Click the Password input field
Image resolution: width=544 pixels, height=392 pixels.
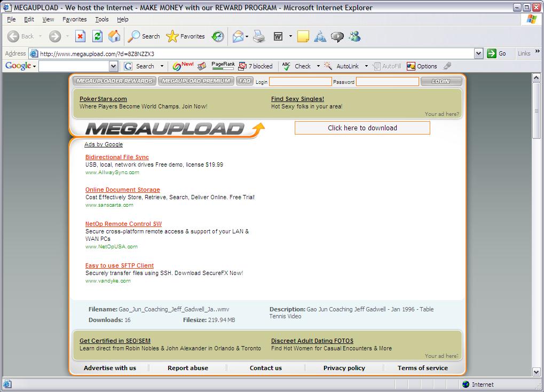[x=388, y=82]
